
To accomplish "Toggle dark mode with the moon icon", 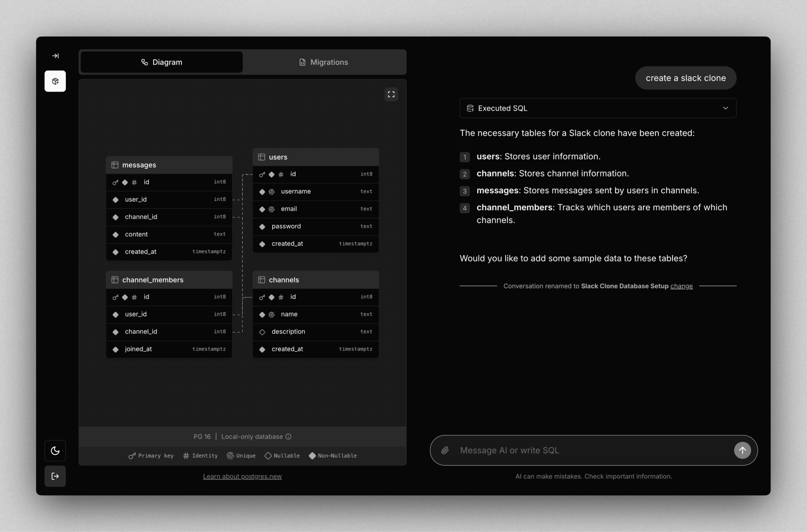I will point(55,450).
